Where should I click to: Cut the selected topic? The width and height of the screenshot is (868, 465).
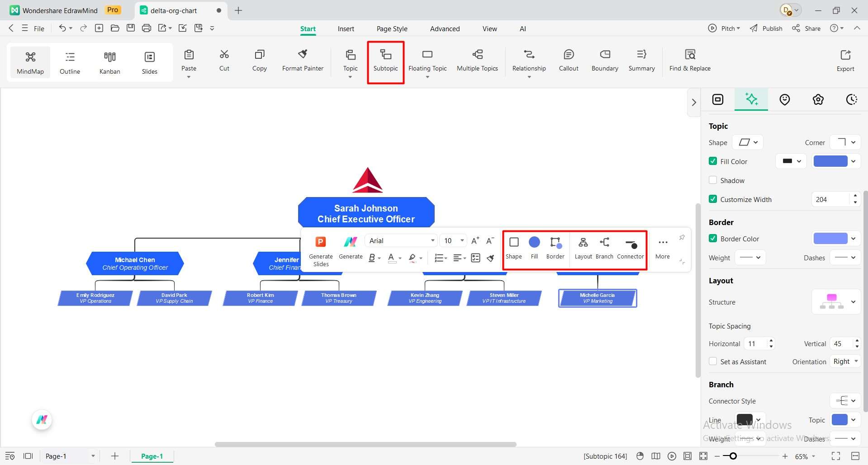point(224,61)
